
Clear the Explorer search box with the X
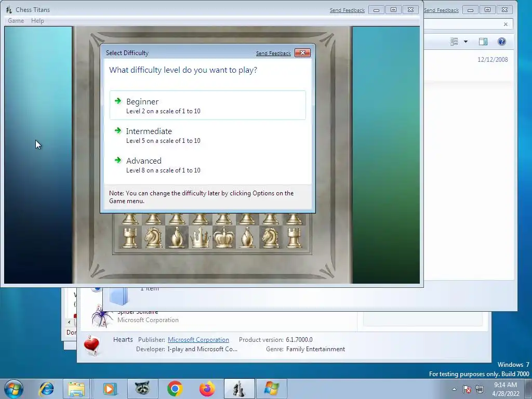tap(506, 24)
